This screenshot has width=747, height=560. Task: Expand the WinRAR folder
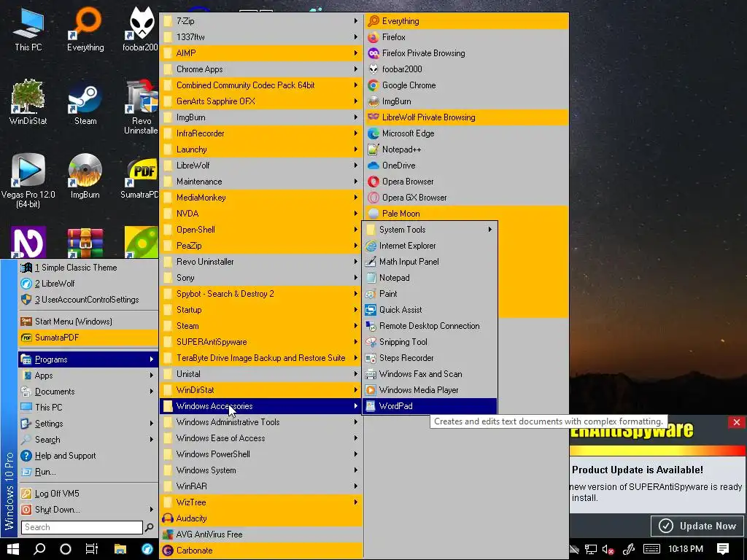[x=261, y=486]
